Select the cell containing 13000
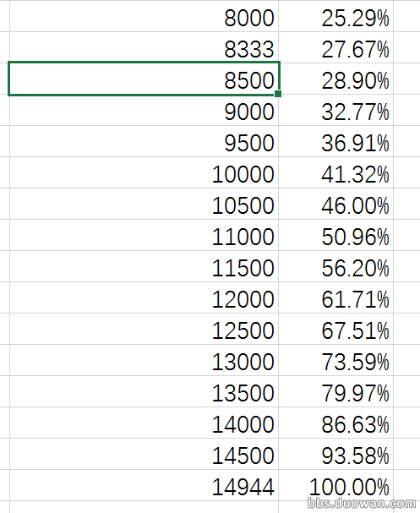Screen dimensions: 420x513 144,360
